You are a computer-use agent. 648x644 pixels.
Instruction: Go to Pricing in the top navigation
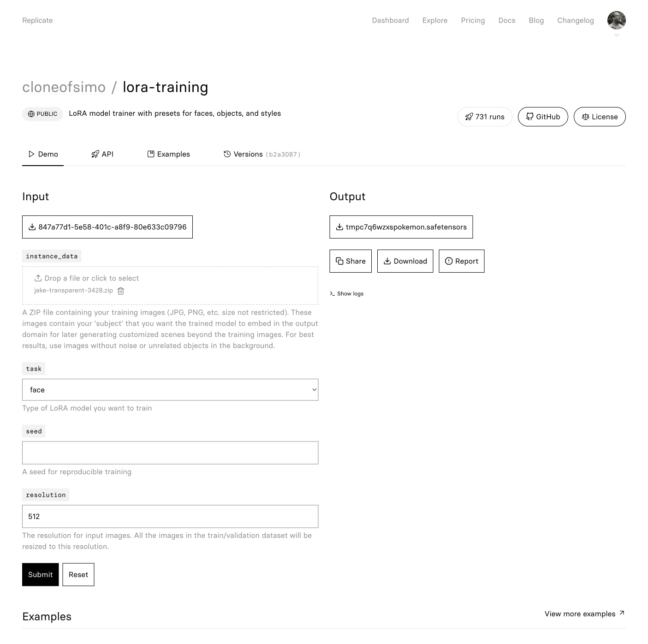point(473,20)
